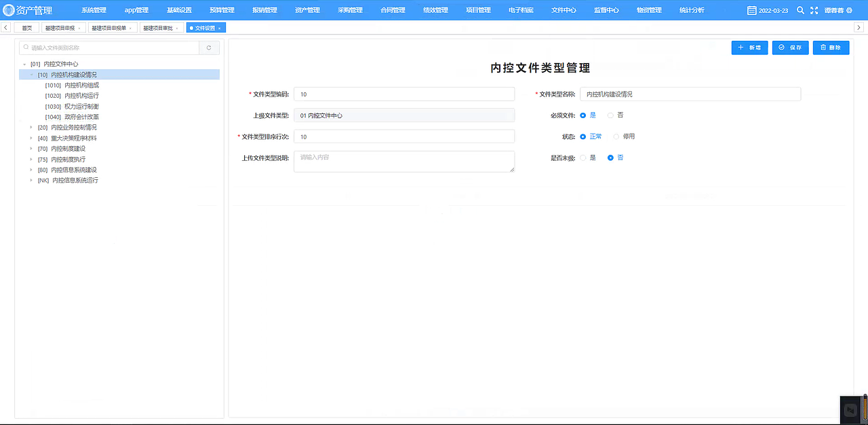The image size is (868, 425).
Task: Click the plus icon on the 新增 button
Action: 740,48
